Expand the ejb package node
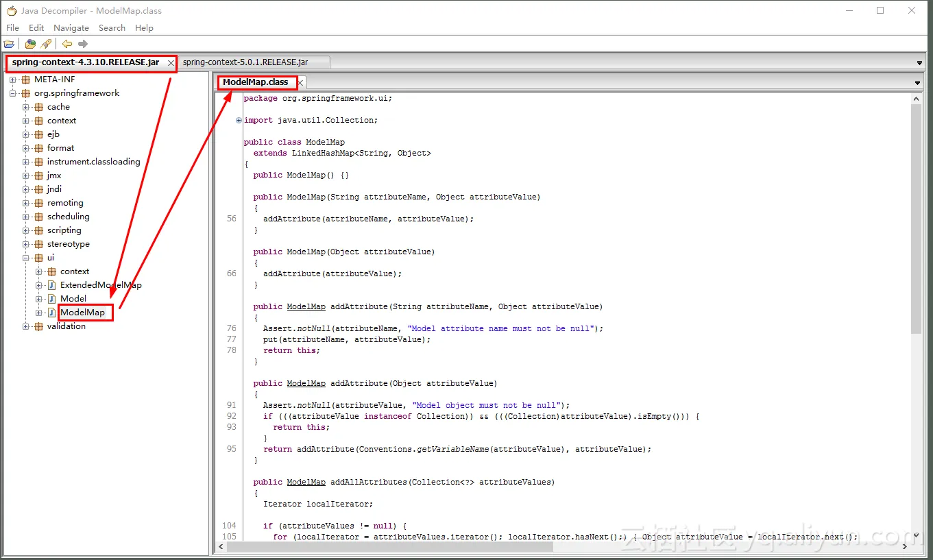Image resolution: width=933 pixels, height=560 pixels. point(25,134)
